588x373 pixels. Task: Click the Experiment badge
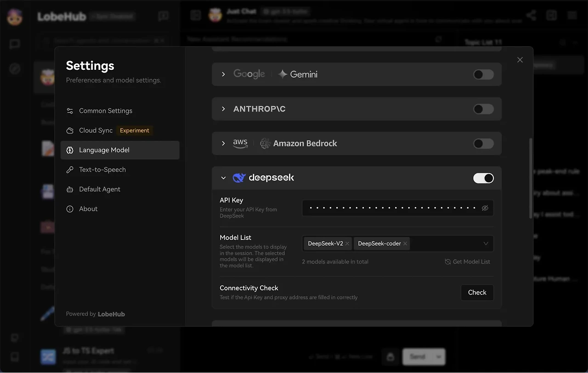pos(135,130)
